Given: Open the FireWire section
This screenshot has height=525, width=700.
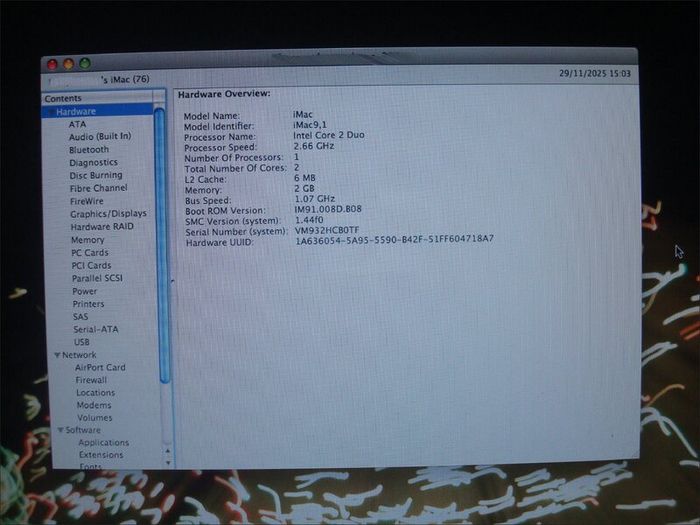Looking at the screenshot, I should (x=87, y=201).
